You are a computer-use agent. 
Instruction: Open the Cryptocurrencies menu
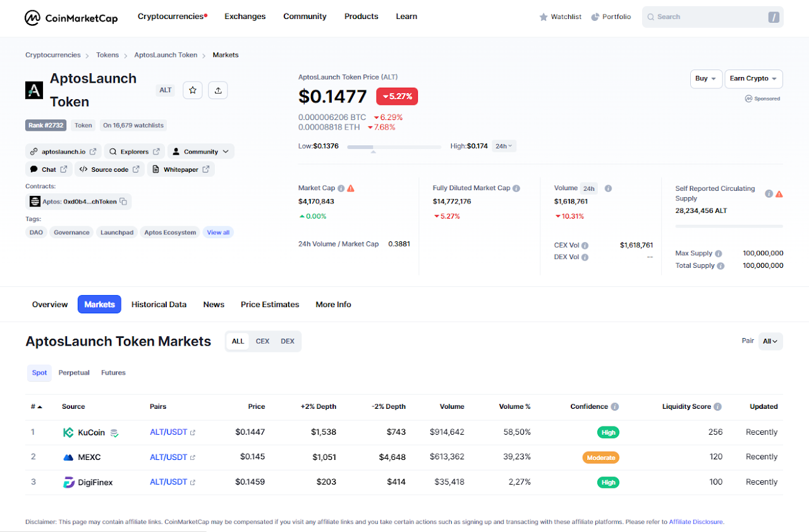[173, 16]
